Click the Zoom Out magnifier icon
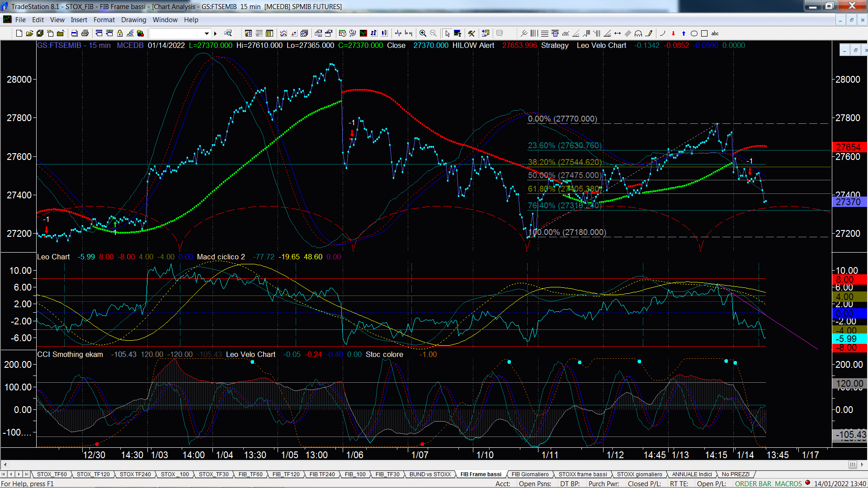 pyautogui.click(x=433, y=33)
